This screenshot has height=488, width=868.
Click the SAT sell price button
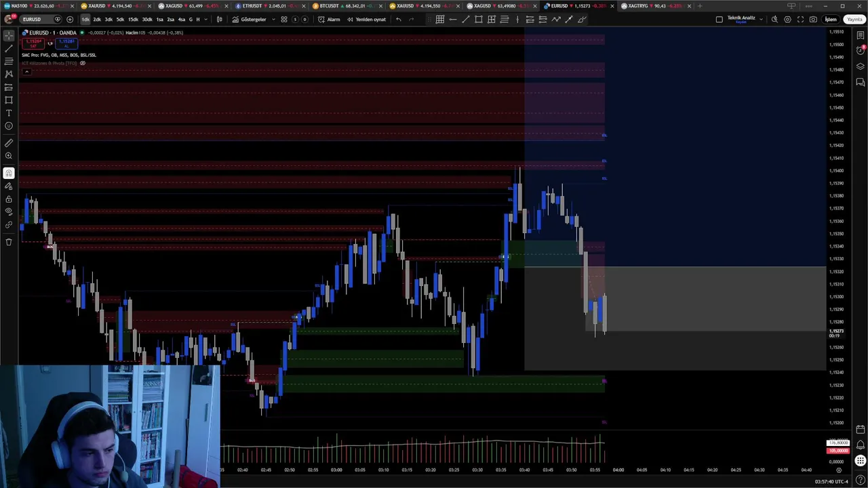click(x=33, y=43)
